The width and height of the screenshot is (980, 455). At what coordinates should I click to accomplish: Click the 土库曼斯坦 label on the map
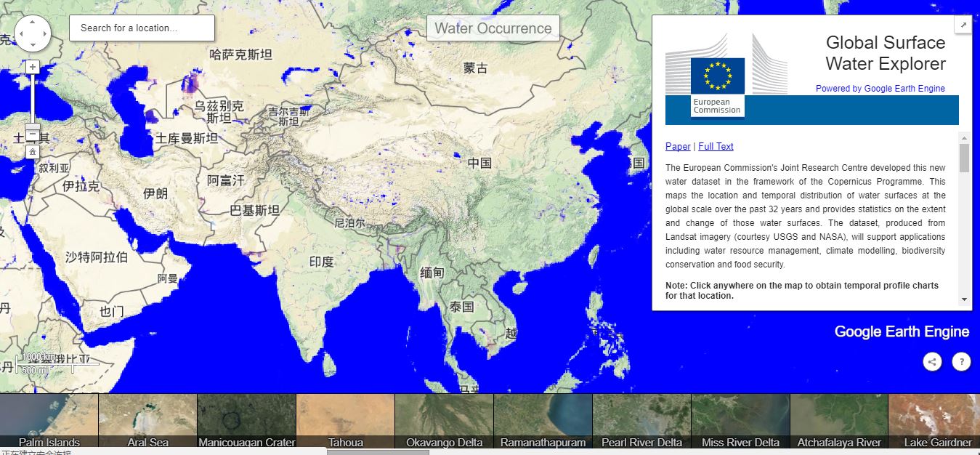tap(186, 138)
